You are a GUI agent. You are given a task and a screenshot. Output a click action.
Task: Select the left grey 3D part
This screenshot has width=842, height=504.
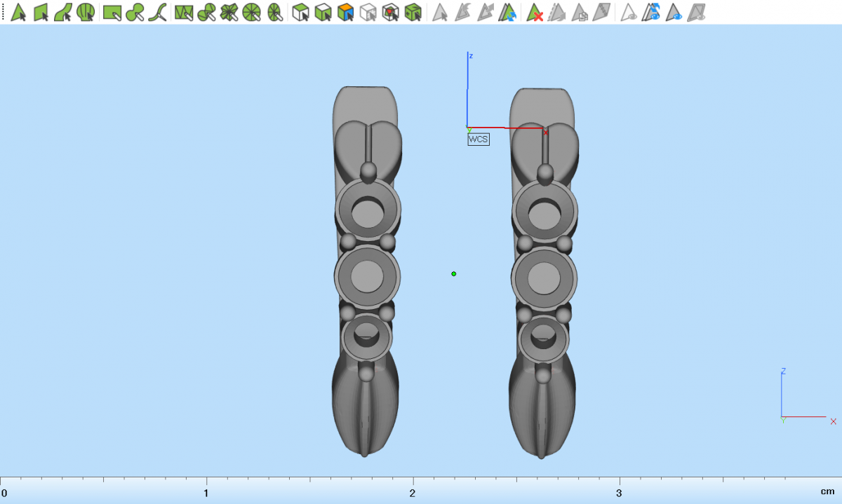click(366, 271)
